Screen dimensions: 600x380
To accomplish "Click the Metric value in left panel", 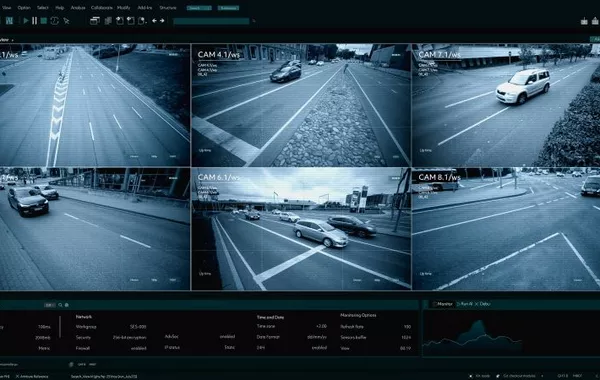I will [44, 349].
